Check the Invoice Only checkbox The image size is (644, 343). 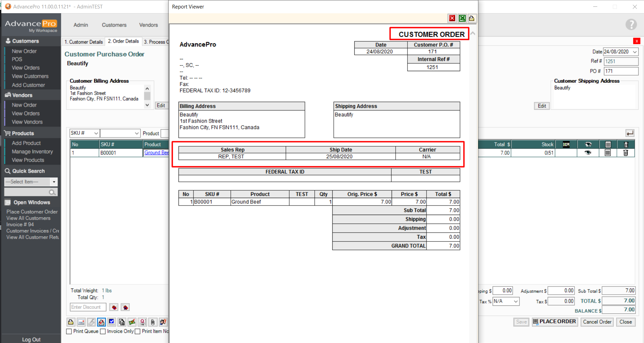[x=103, y=331]
